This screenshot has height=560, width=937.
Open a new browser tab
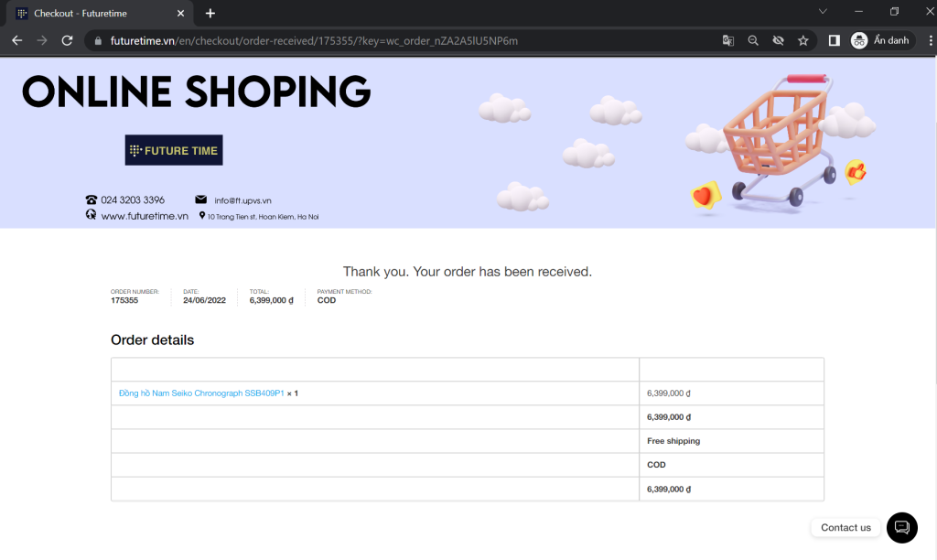(x=210, y=13)
